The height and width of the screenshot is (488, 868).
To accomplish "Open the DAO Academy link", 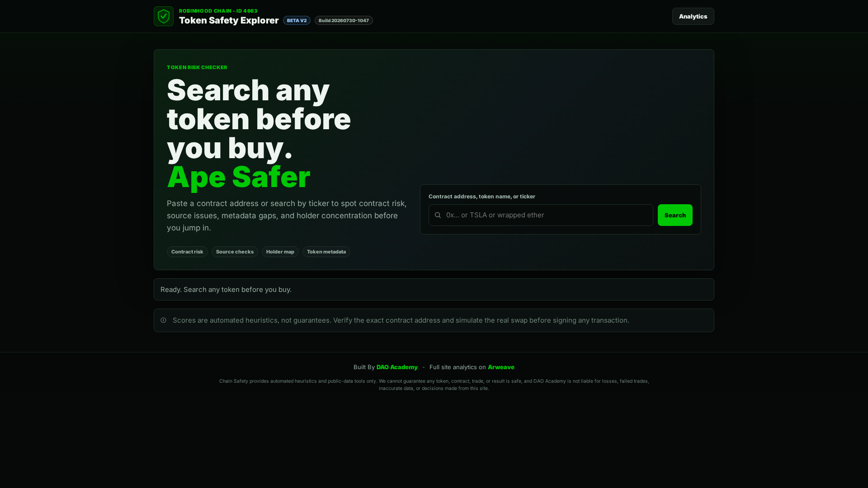I will 397,367.
